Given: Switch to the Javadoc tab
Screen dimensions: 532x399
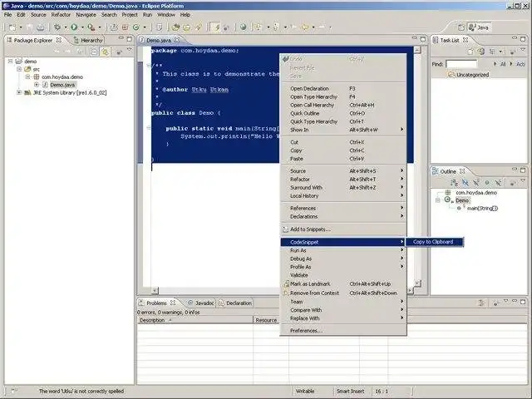Looking at the screenshot, I should [201, 303].
